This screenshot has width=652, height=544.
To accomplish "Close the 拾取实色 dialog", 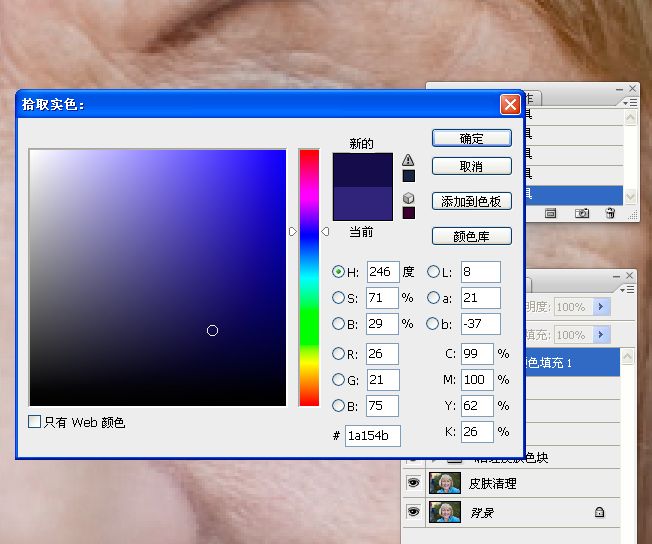I will pyautogui.click(x=510, y=104).
